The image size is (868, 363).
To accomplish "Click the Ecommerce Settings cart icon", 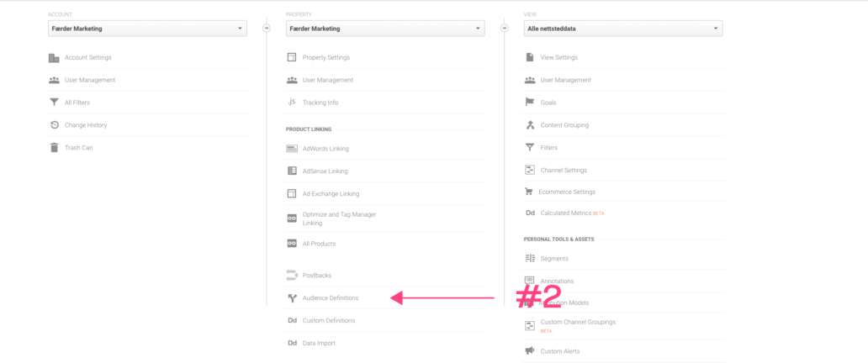I will click(529, 192).
